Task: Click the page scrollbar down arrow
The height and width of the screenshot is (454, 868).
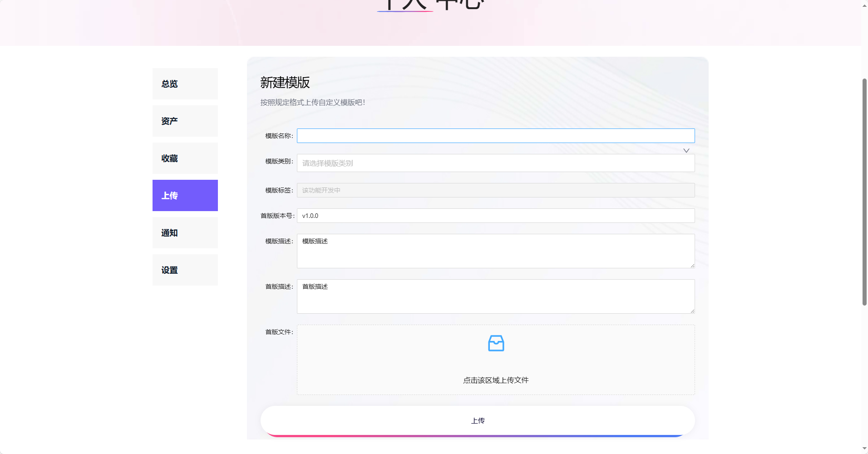Action: coord(864,449)
